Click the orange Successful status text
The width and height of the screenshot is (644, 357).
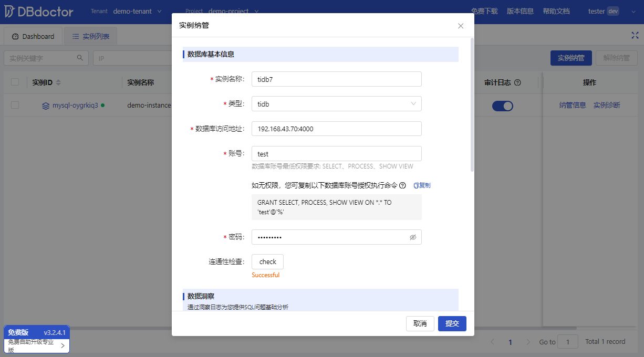pos(265,275)
